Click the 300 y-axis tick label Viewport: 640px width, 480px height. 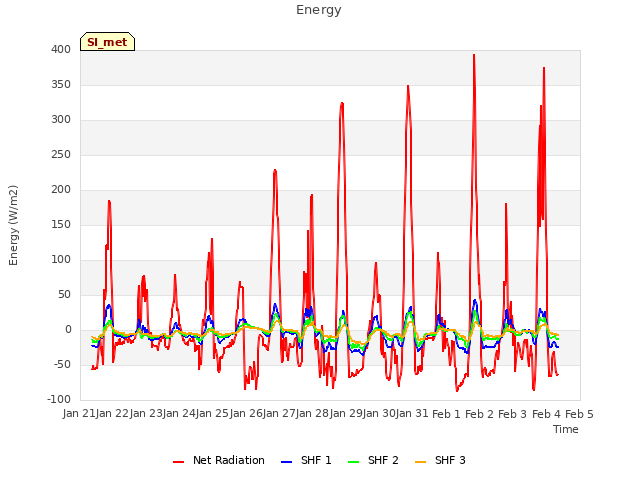pyautogui.click(x=61, y=120)
